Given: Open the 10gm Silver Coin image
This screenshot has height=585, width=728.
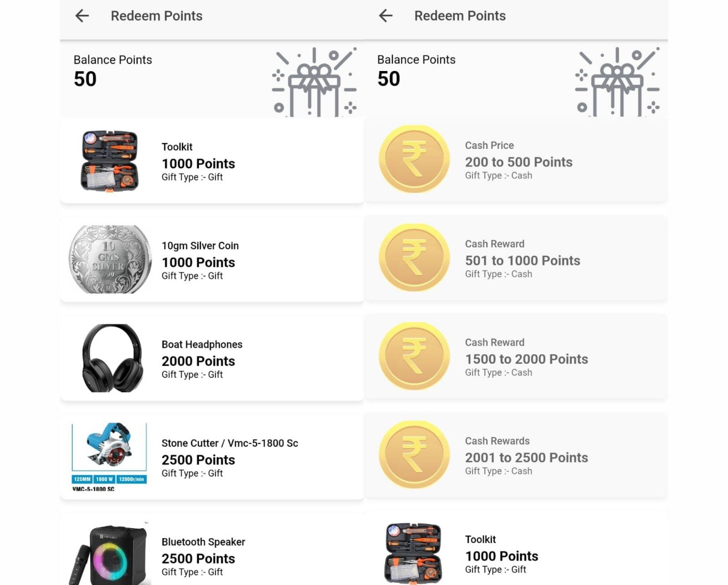Looking at the screenshot, I should pos(110,259).
